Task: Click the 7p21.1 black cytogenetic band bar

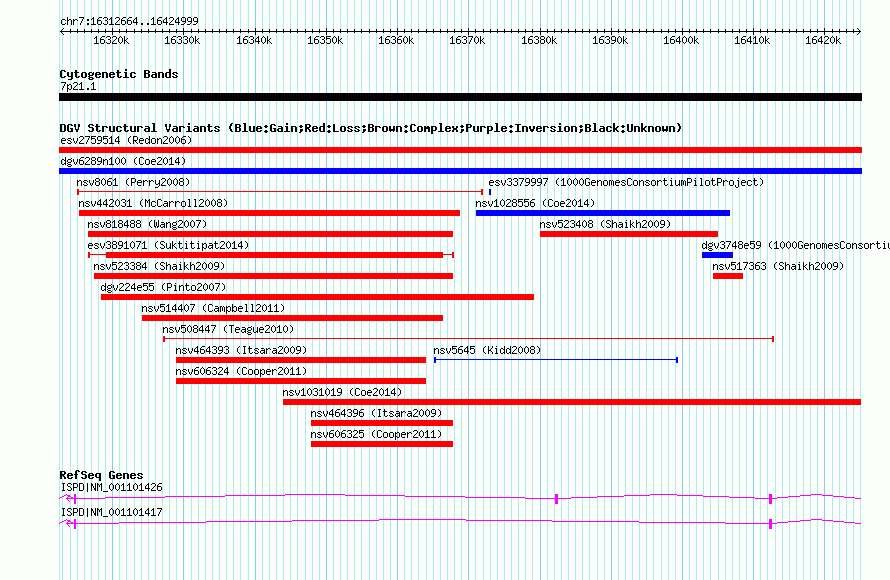Action: (460, 97)
